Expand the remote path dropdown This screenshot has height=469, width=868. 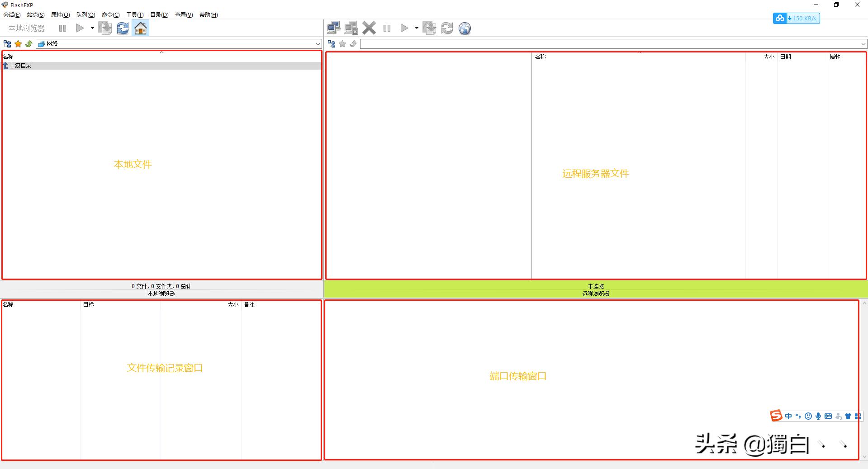(863, 44)
